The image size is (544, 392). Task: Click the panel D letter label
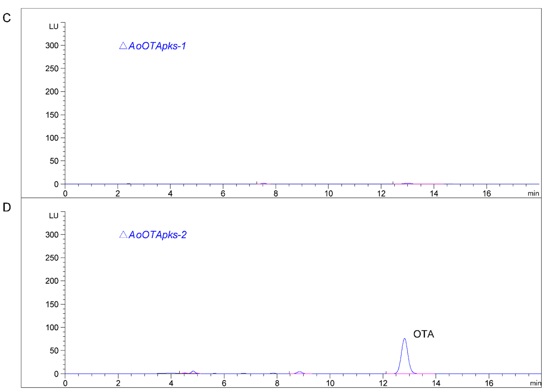pos(7,207)
